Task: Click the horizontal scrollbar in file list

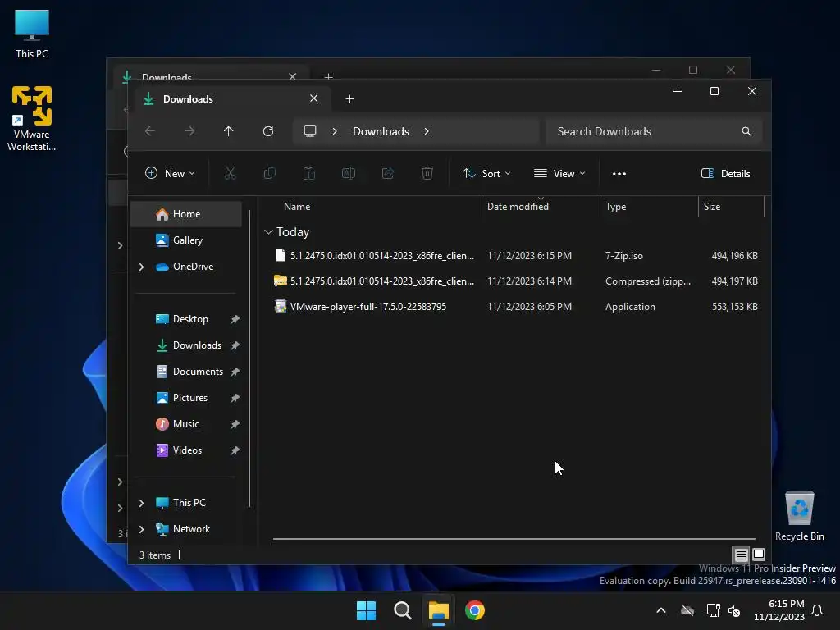Action: coord(514,539)
